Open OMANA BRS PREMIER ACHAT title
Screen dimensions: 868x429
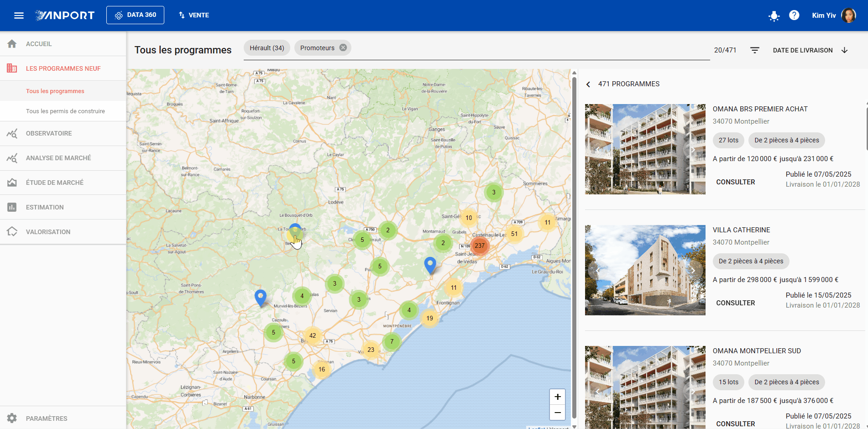[x=760, y=109]
